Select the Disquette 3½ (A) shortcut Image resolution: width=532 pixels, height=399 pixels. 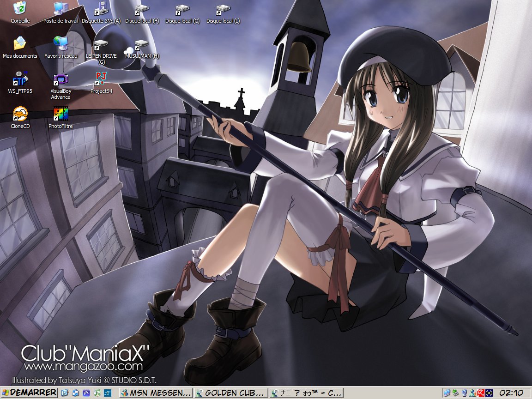pos(101,12)
